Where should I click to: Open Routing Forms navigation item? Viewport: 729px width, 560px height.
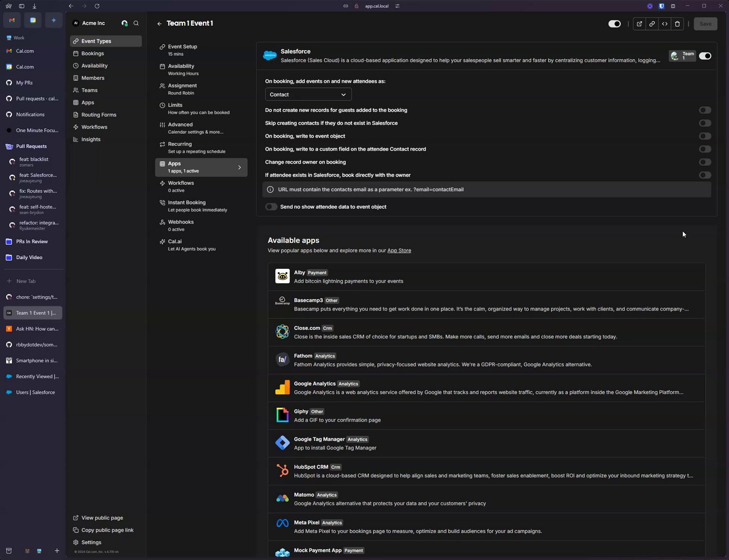pos(106,115)
